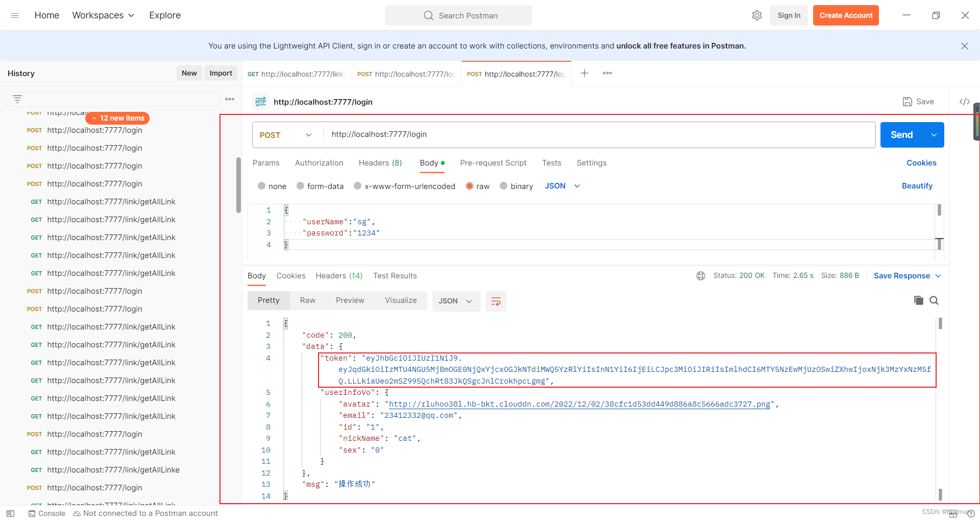The width and height of the screenshot is (980, 520).
Task: Click the New button in History
Action: click(x=189, y=73)
